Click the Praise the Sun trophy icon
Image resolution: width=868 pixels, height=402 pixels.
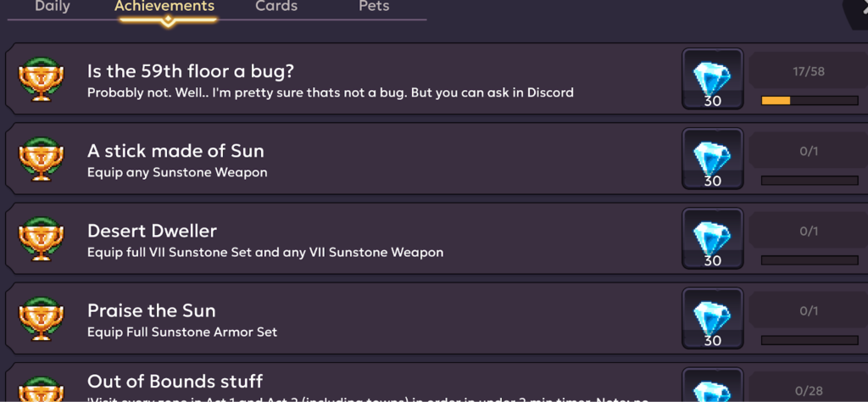[x=36, y=319]
